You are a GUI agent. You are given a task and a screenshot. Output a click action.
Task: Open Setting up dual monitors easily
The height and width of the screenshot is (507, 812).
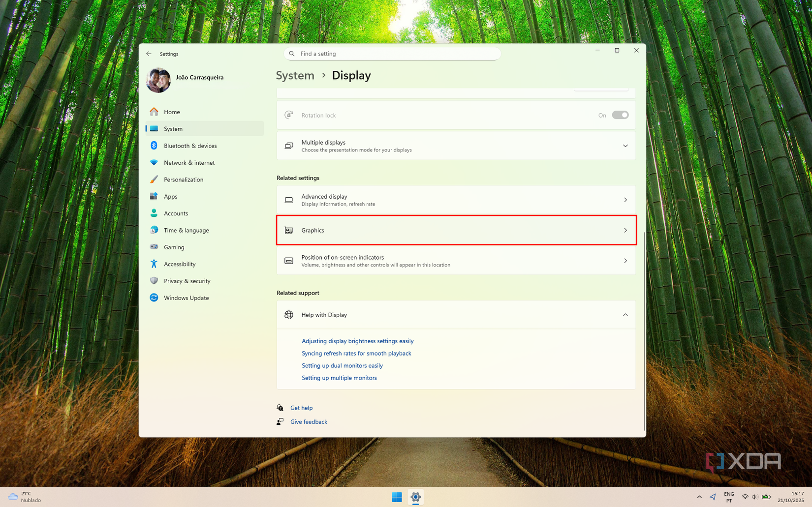342,365
